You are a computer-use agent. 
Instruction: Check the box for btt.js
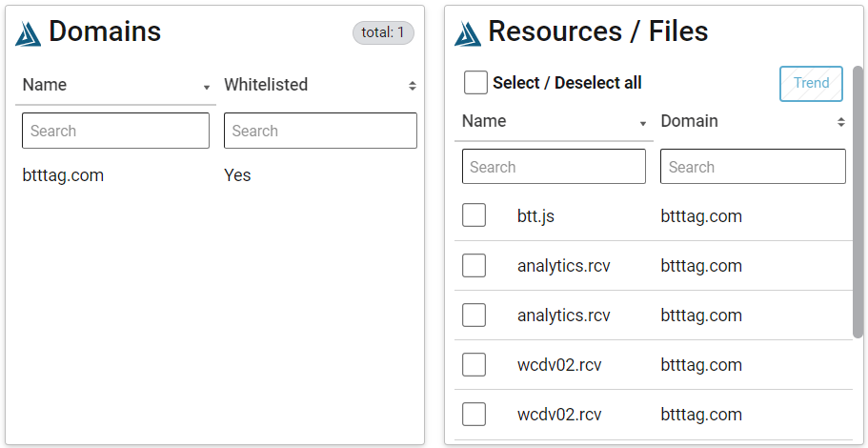(x=474, y=214)
